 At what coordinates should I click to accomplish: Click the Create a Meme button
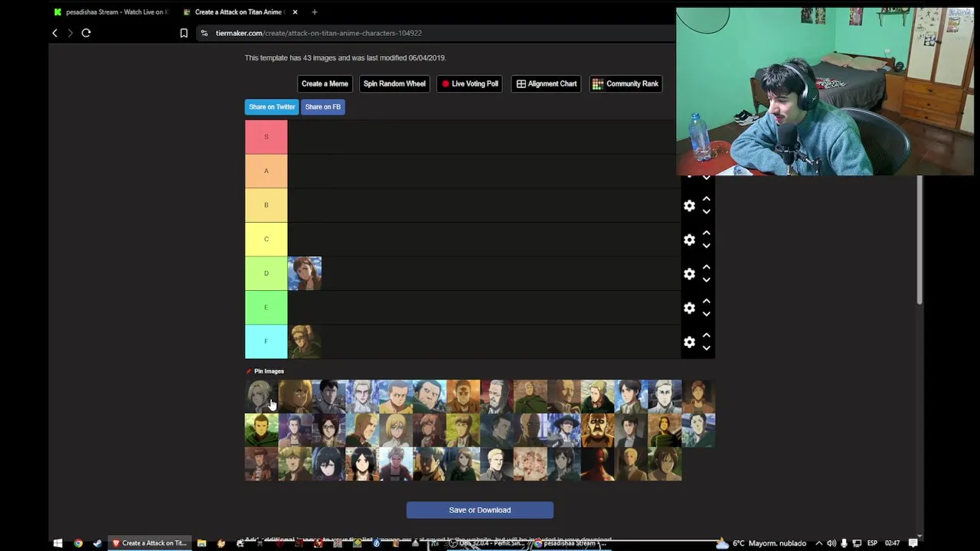(x=325, y=83)
